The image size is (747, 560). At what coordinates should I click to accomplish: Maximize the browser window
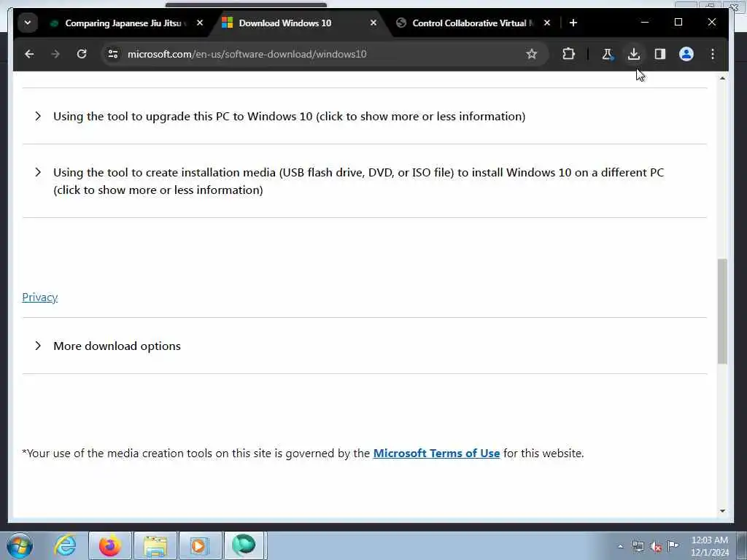[x=678, y=22]
